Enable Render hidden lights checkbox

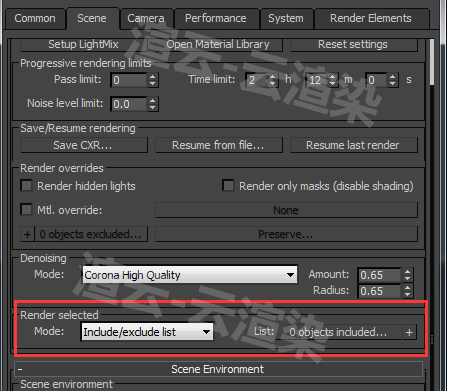pyautogui.click(x=26, y=186)
